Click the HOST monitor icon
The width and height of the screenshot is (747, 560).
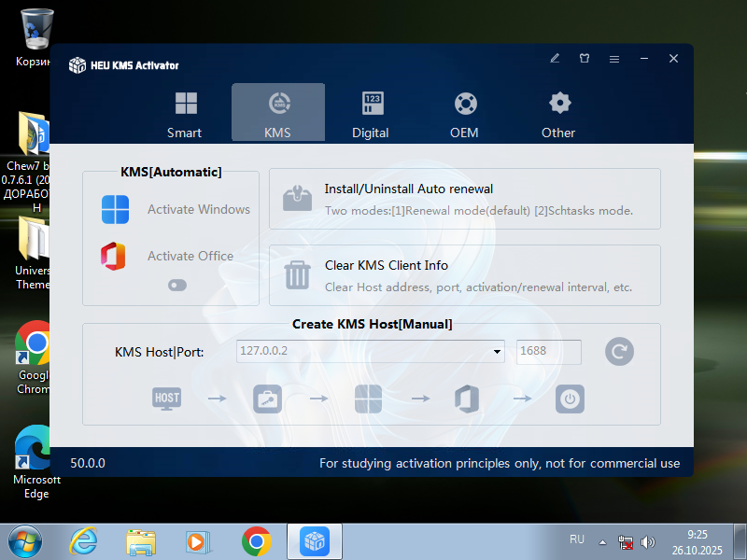166,399
